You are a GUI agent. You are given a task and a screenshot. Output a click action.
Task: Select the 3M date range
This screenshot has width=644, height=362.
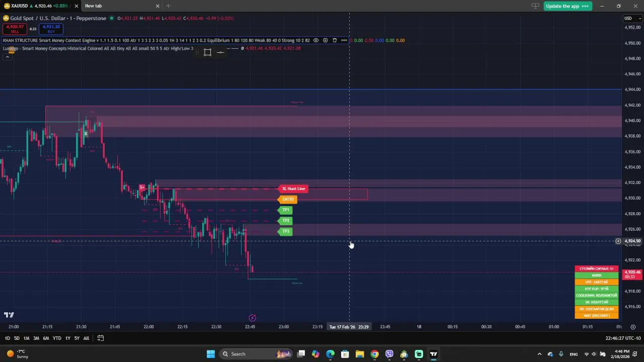(x=36, y=338)
